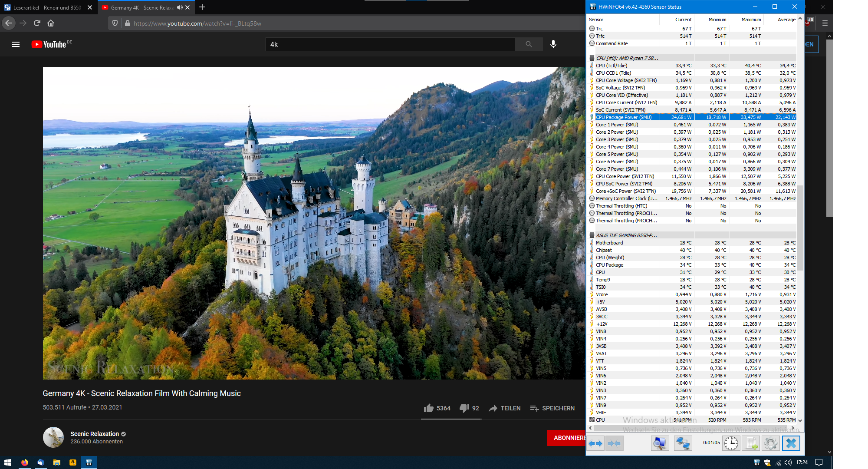Switch to the Leserartikel Renoir tab
868x469 pixels.
point(47,7)
